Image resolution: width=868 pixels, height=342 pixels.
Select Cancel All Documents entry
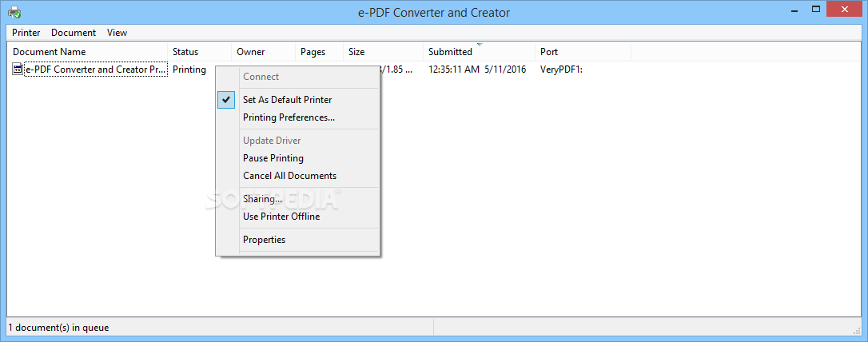click(289, 176)
